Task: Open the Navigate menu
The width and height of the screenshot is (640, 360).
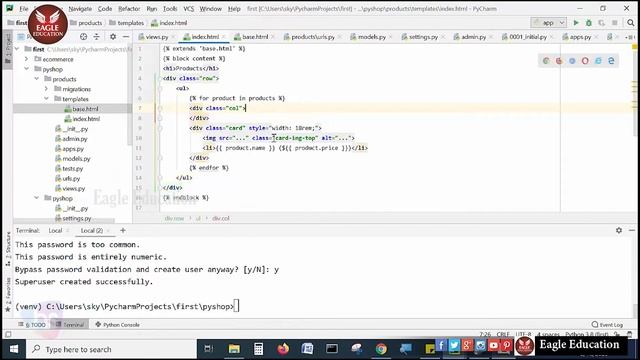Action: 80,9
